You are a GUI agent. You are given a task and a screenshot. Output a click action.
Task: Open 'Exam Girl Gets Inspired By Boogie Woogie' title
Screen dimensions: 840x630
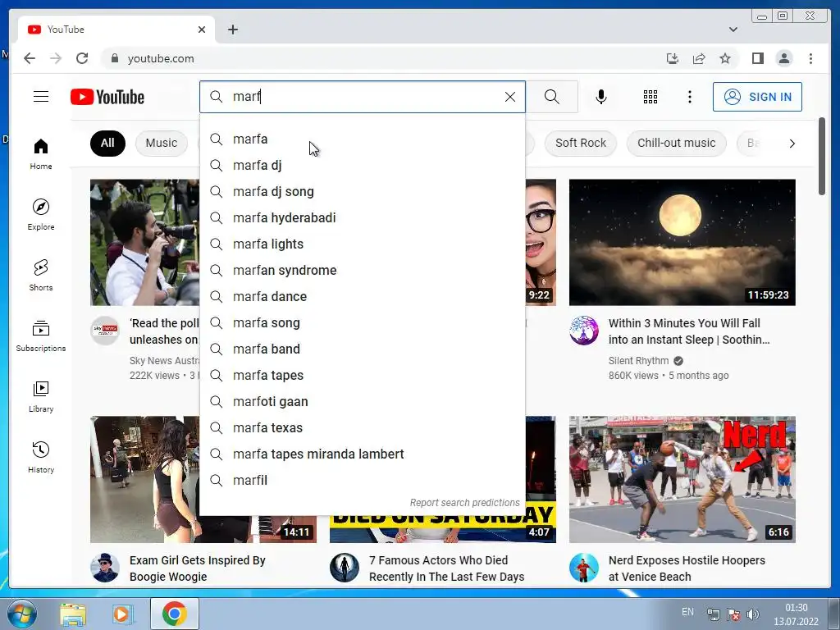(197, 568)
